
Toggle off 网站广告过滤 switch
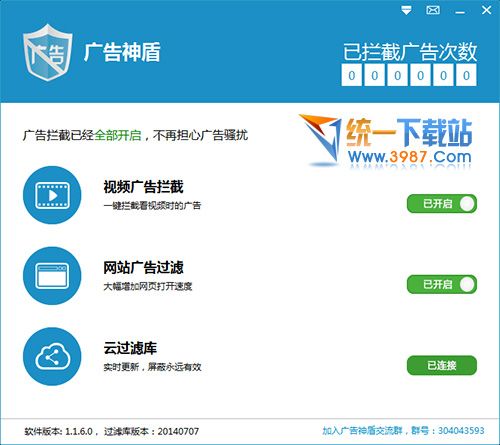click(442, 284)
